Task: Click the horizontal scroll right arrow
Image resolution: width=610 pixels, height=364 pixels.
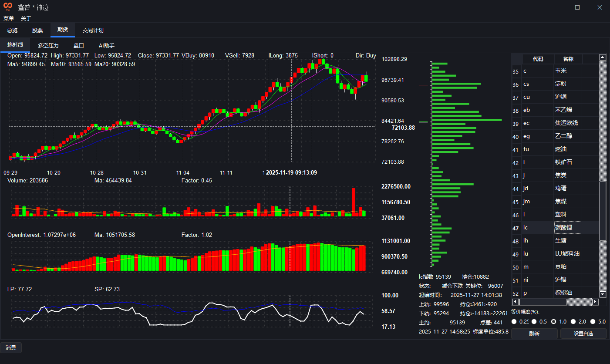Action: point(596,302)
